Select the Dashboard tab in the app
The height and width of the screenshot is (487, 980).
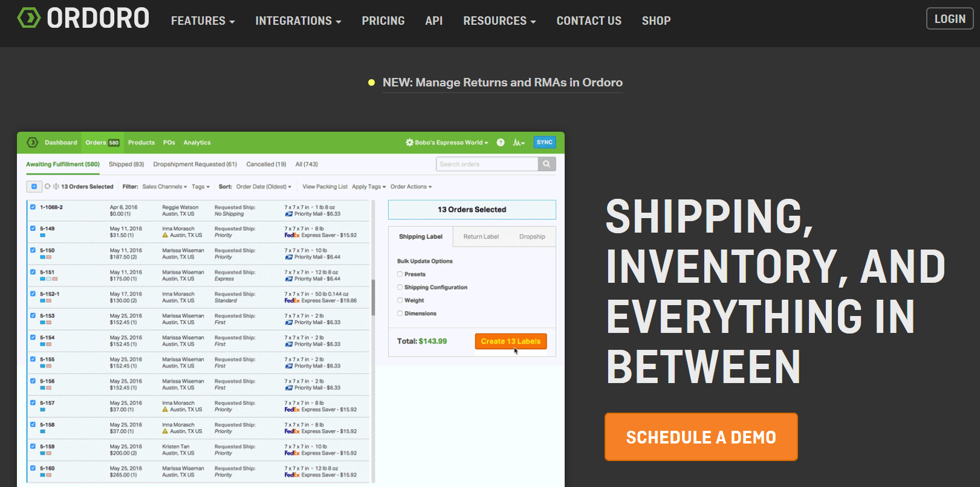[61, 143]
